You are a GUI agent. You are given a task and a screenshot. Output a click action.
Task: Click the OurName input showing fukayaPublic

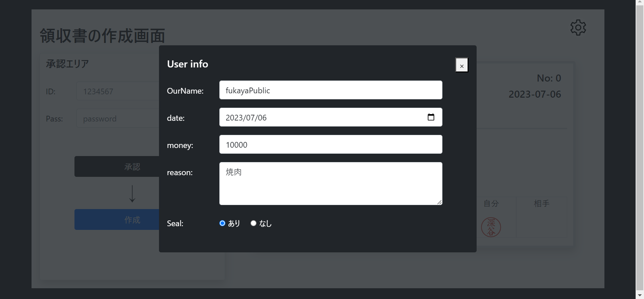331,90
